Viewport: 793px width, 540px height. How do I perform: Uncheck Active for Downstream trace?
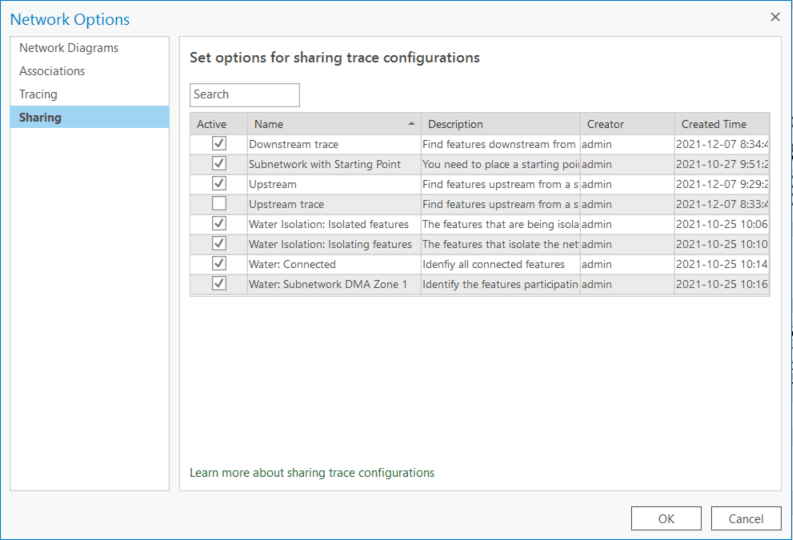tap(219, 144)
